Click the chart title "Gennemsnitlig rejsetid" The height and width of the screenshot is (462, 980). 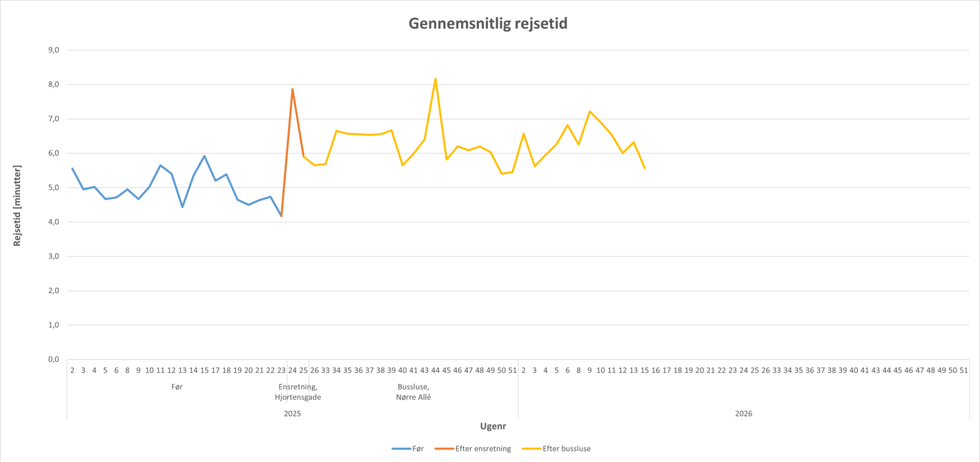(x=488, y=23)
